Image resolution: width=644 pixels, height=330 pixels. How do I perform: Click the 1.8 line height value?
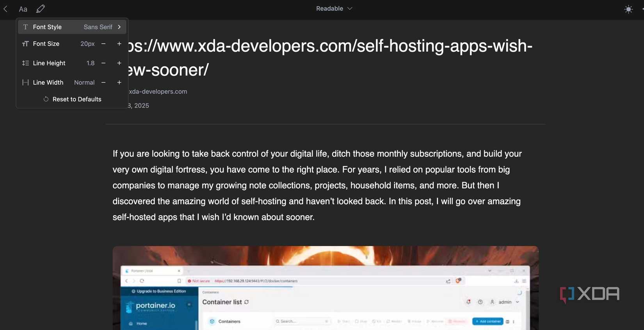[91, 63]
